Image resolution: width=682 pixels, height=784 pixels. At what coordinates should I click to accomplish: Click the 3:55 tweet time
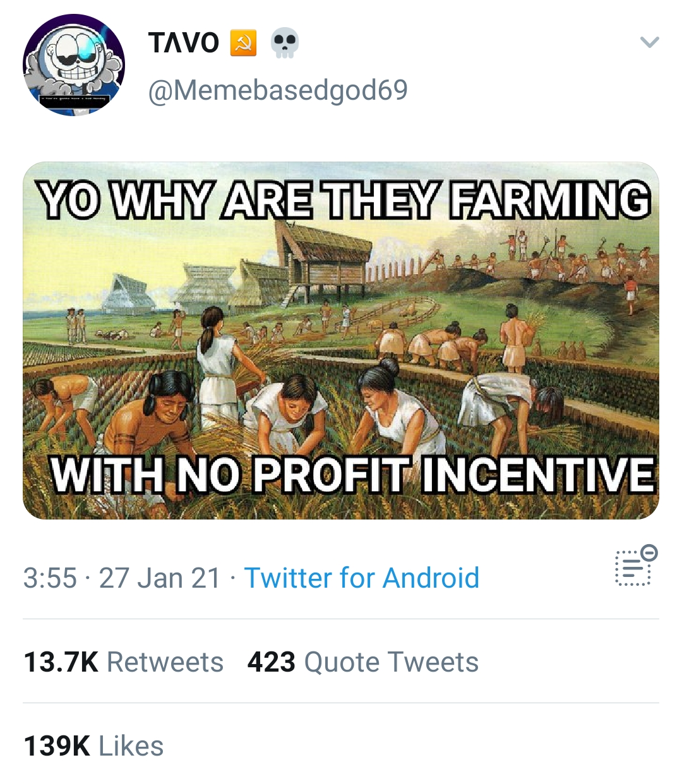pos(50,578)
